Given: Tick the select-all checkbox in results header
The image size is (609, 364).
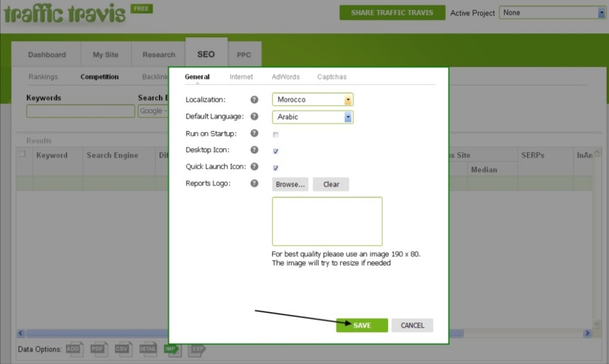Looking at the screenshot, I should tap(22, 154).
